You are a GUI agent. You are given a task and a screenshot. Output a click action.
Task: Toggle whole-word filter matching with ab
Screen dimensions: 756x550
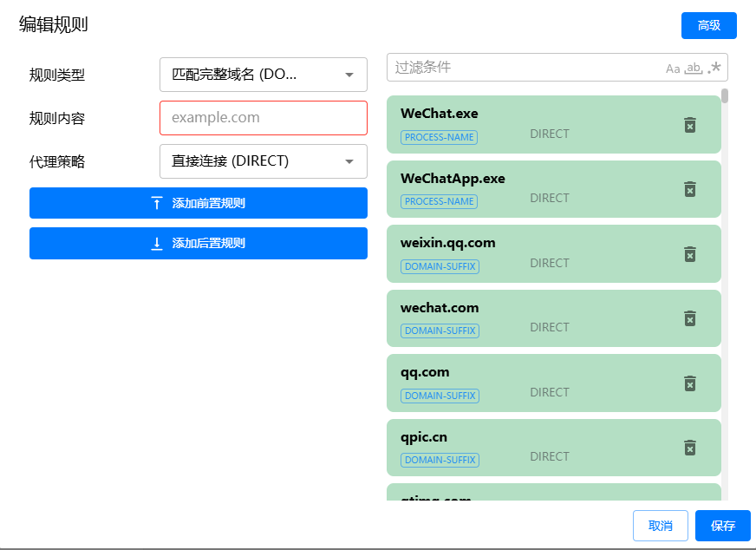point(695,68)
